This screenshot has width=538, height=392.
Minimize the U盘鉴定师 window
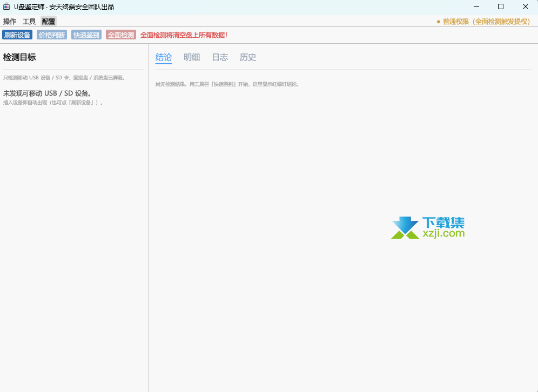click(476, 6)
